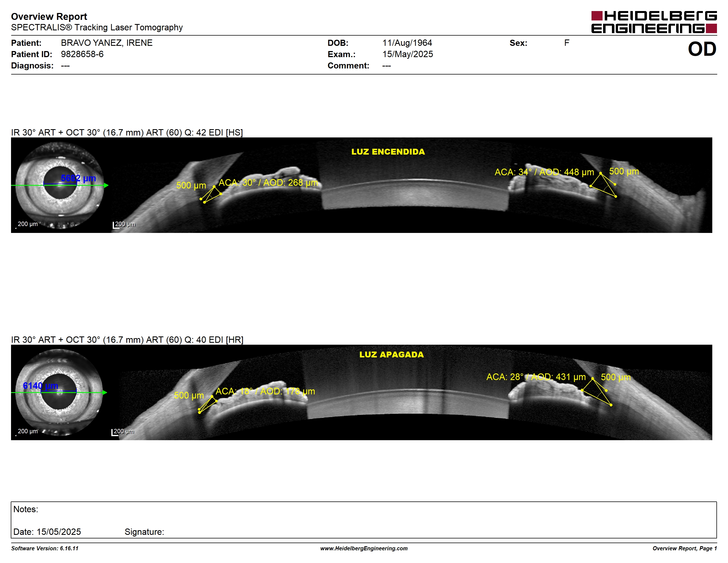Viewport: 728px width, 563px height.
Task: Click the yellow angle triangle at top scan's left
Action: pyautogui.click(x=211, y=195)
